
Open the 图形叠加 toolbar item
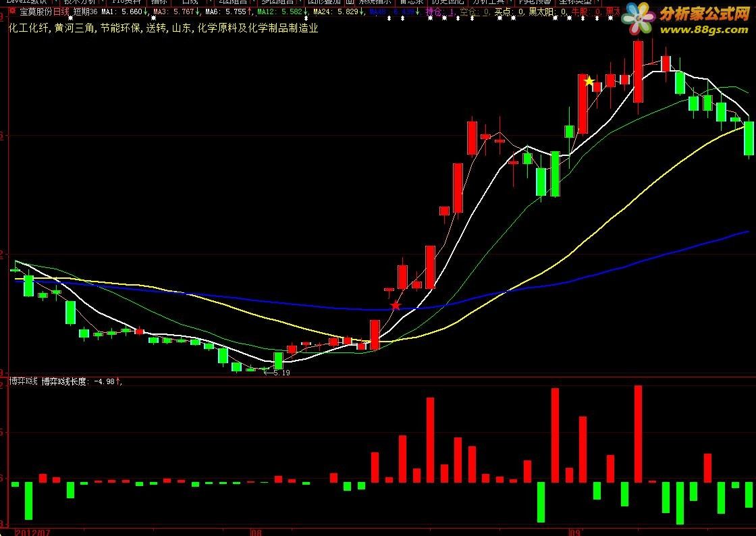pyautogui.click(x=325, y=2)
